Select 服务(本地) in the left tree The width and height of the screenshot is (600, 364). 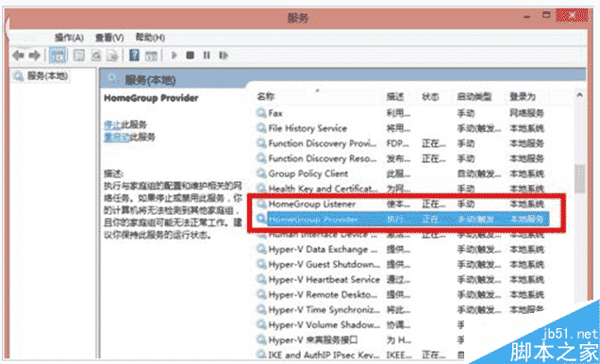coord(47,75)
